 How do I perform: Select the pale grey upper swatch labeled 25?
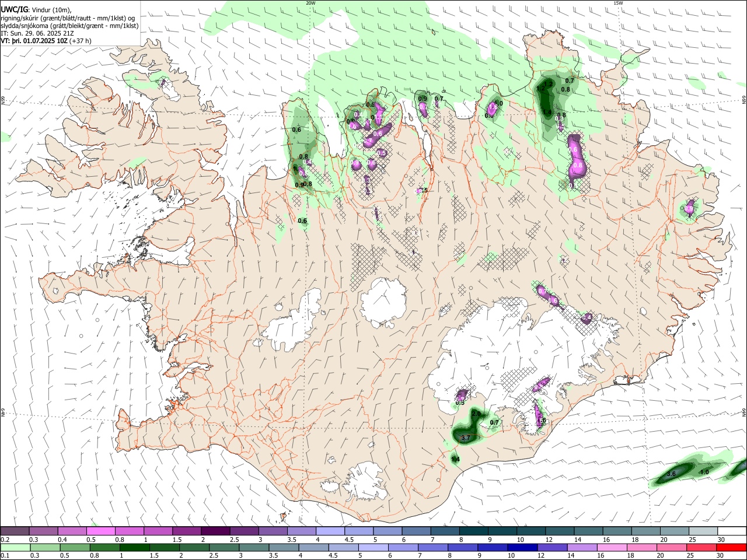703,531
